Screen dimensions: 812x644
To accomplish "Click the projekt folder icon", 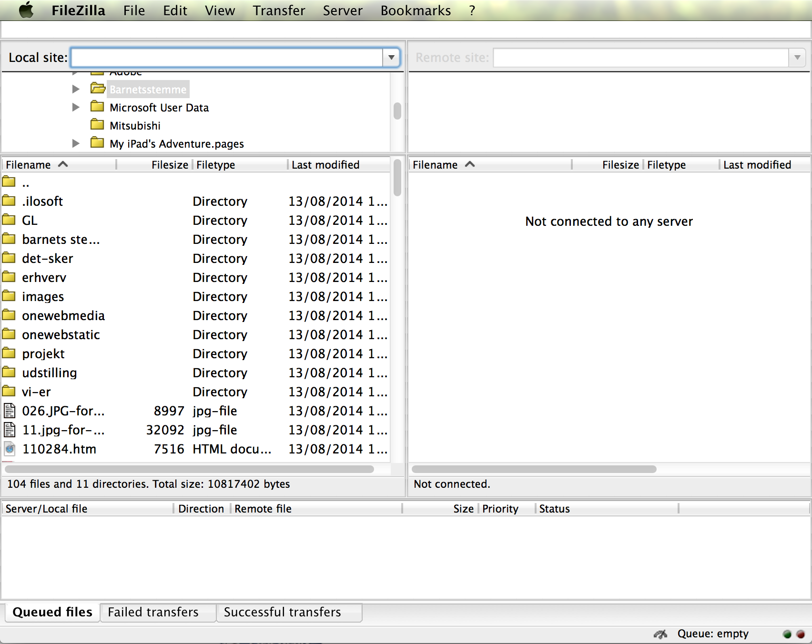I will (x=9, y=353).
